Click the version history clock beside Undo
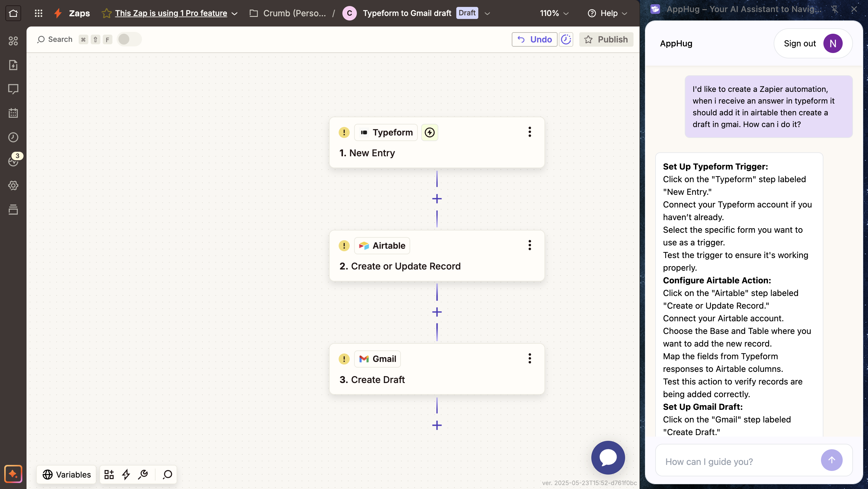 [x=566, y=39]
